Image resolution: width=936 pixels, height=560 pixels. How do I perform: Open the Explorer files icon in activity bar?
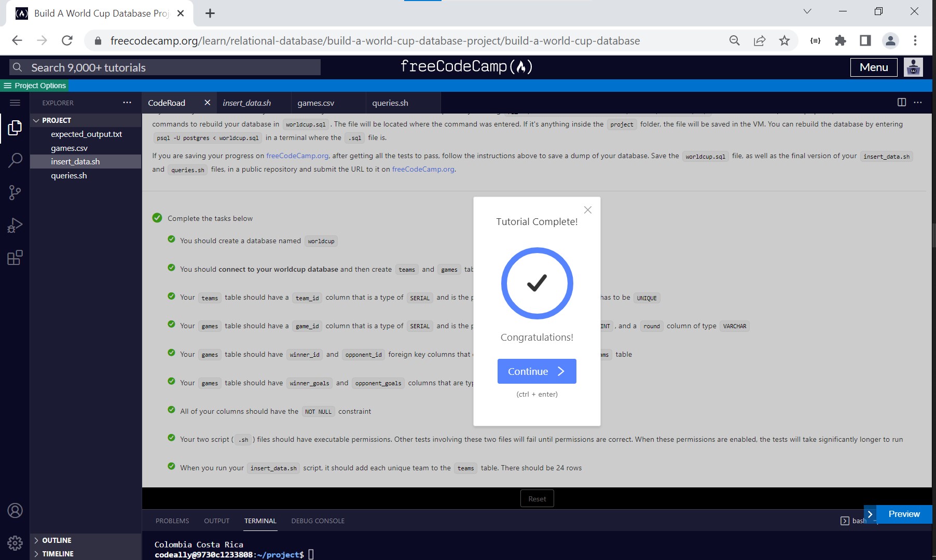click(15, 128)
